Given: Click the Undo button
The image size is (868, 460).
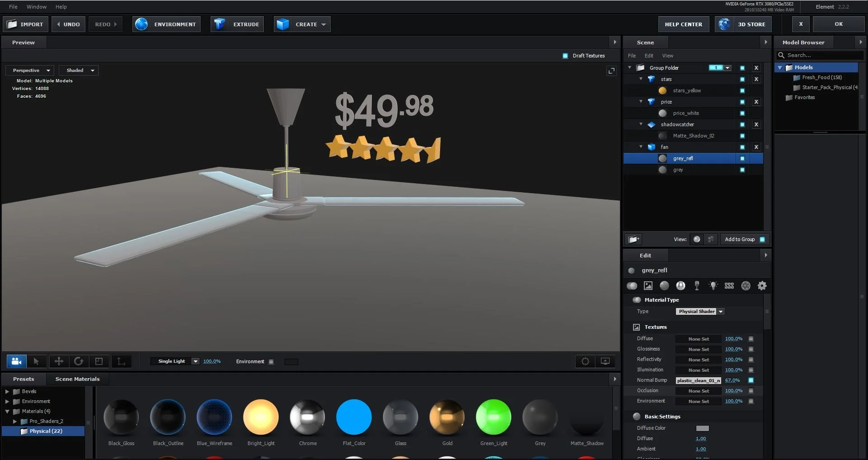Looking at the screenshot, I should click(68, 24).
